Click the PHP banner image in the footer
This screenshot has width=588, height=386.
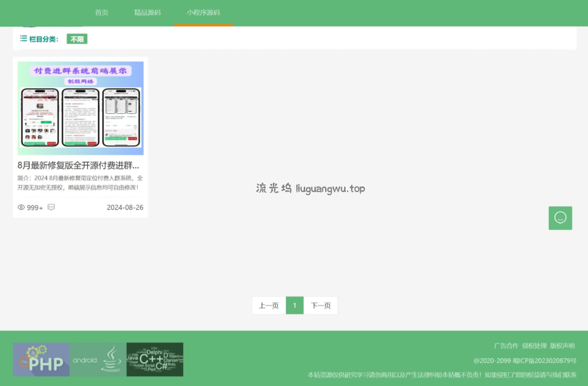[x=42, y=359]
